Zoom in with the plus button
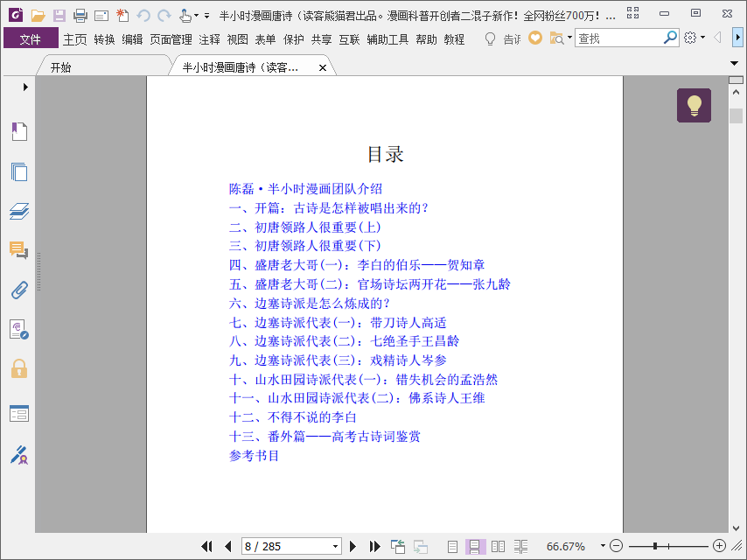This screenshot has width=747, height=560. 719,546
